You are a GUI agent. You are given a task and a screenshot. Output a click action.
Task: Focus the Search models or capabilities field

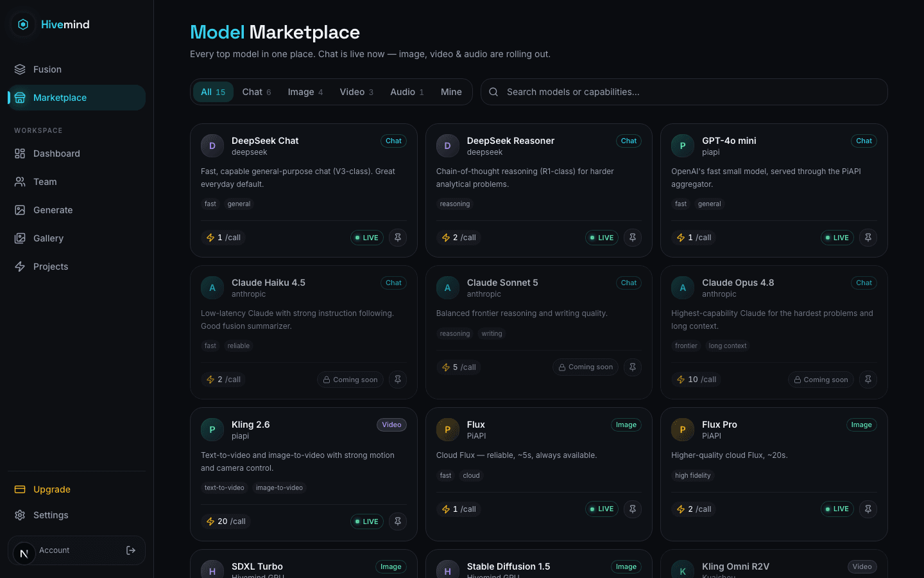tap(684, 92)
